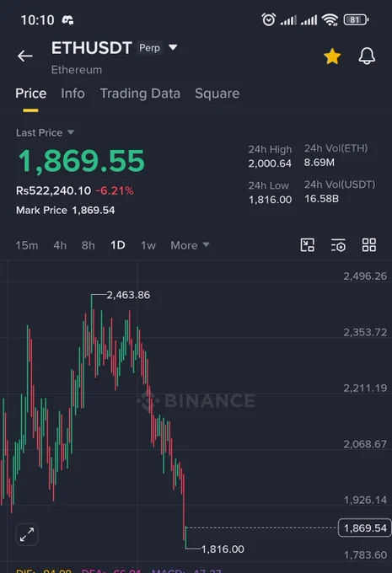
Task: Tap the 24h High value 2,000.64
Action: (270, 163)
